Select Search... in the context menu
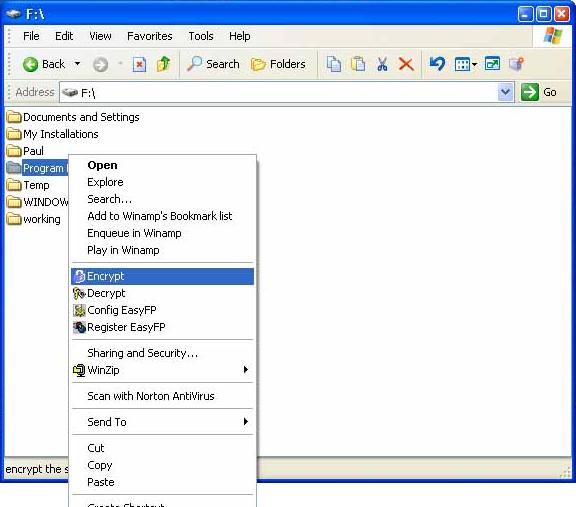576x507 pixels. pos(162,199)
